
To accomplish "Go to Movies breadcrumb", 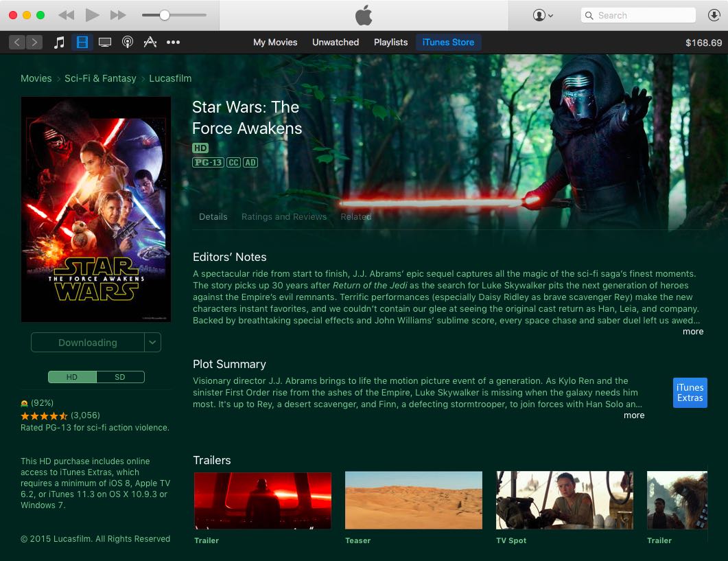I will pos(36,78).
